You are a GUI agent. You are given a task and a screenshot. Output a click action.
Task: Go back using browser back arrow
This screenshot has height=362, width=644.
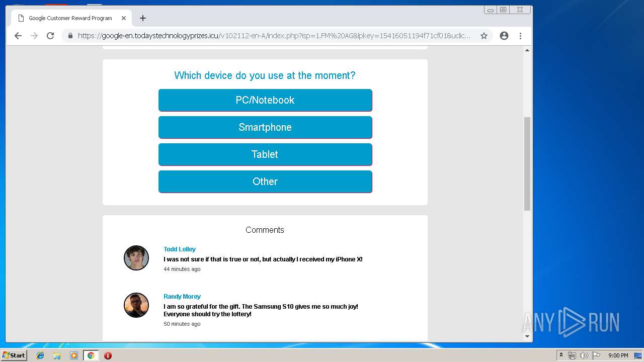tap(18, 36)
